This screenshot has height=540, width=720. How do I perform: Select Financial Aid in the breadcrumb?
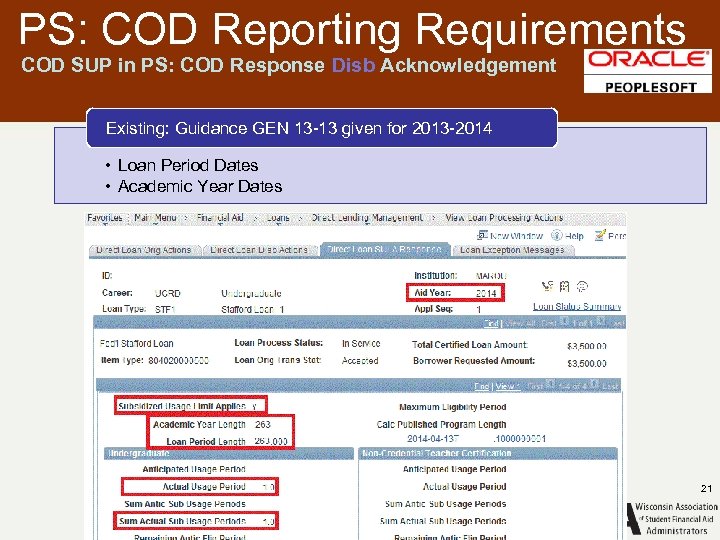(x=220, y=218)
